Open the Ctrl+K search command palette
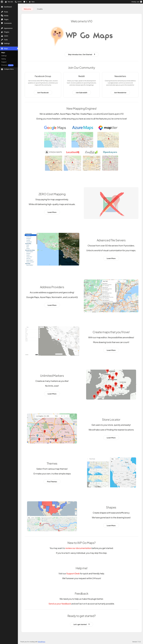The image size is (143, 644). pyautogui.click(x=18, y=2)
